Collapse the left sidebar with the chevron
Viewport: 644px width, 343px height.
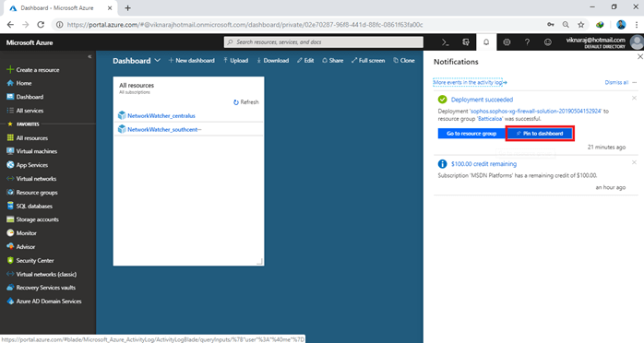pyautogui.click(x=89, y=56)
